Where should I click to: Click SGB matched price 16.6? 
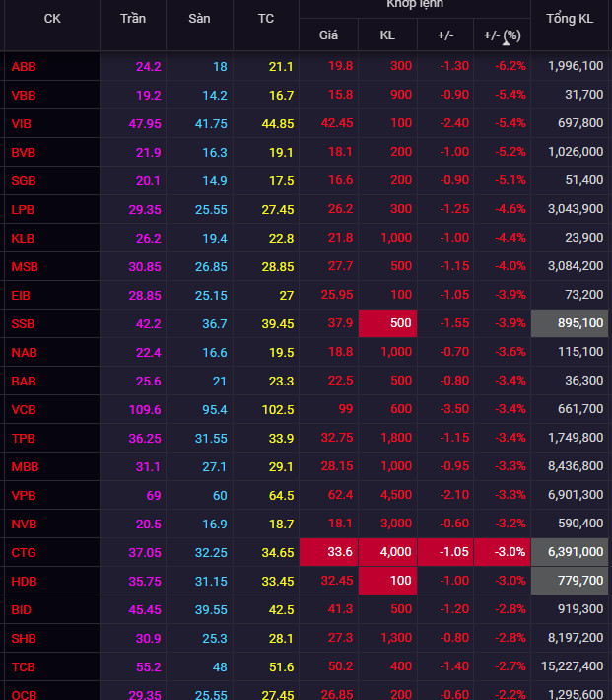point(341,180)
